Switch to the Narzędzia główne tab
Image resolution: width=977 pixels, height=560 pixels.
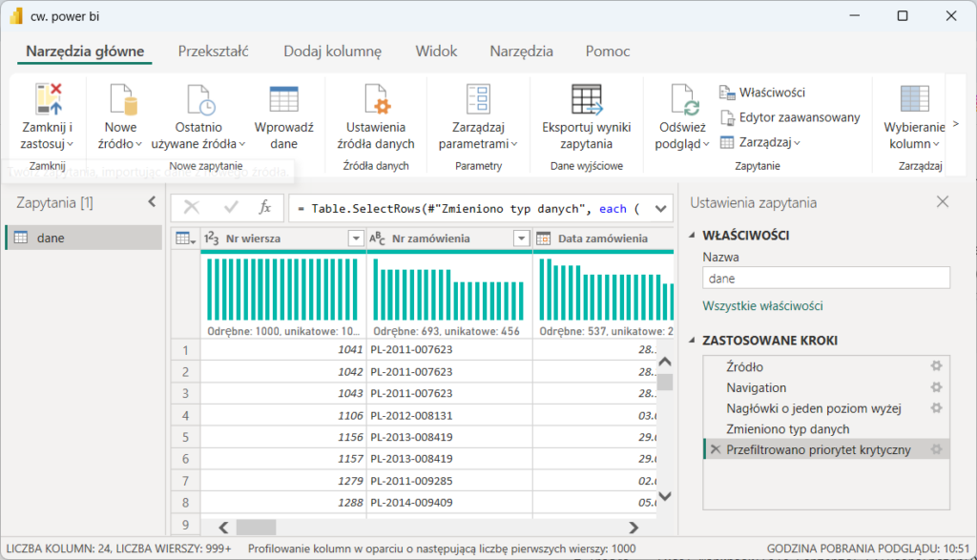pyautogui.click(x=85, y=52)
